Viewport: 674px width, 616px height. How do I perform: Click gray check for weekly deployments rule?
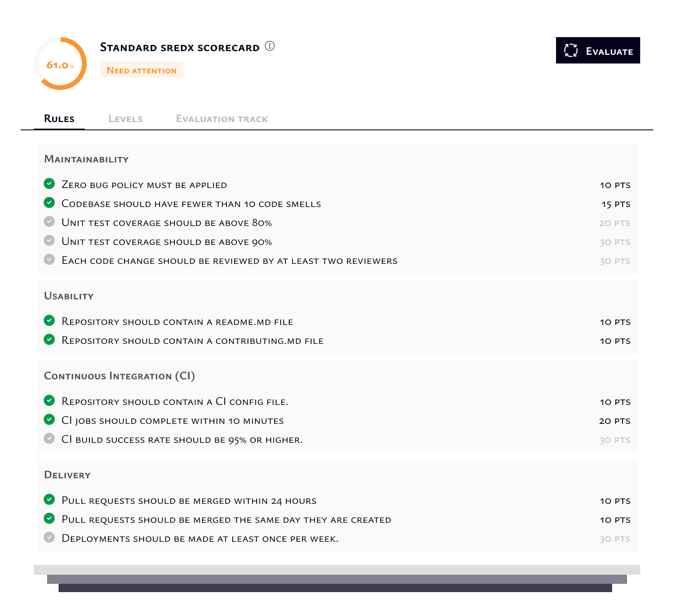click(x=49, y=537)
